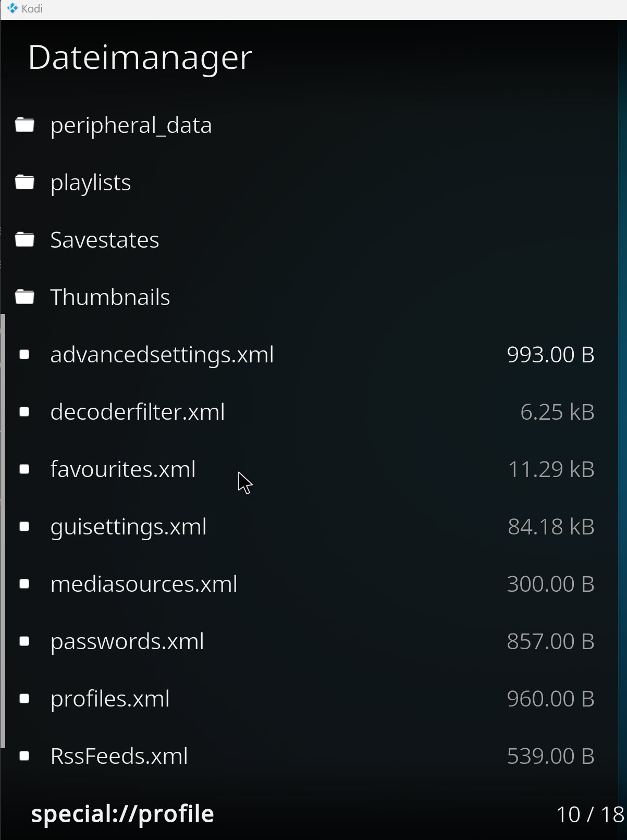Click the 84.18 kB size value

(x=551, y=527)
